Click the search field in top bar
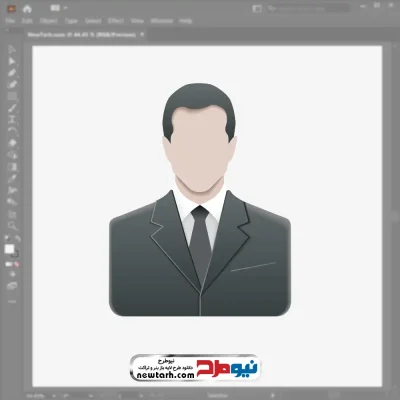This screenshot has height=400, width=400. tap(308, 9)
